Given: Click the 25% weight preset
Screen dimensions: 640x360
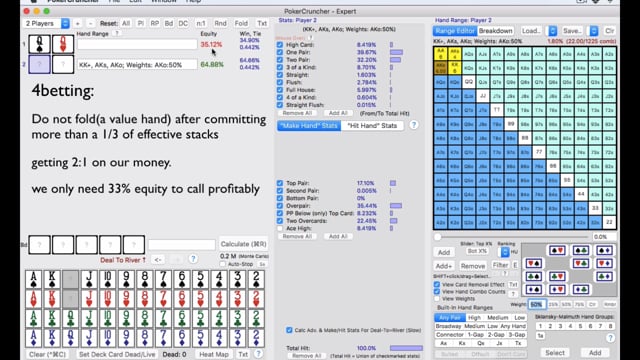Looking at the screenshot, I should point(553,304).
